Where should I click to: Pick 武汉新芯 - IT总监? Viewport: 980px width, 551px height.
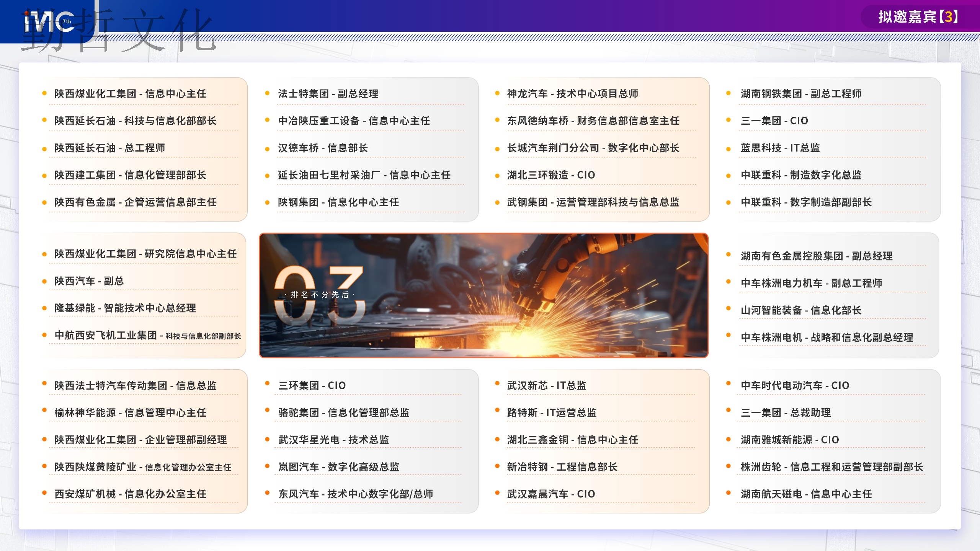(x=547, y=386)
